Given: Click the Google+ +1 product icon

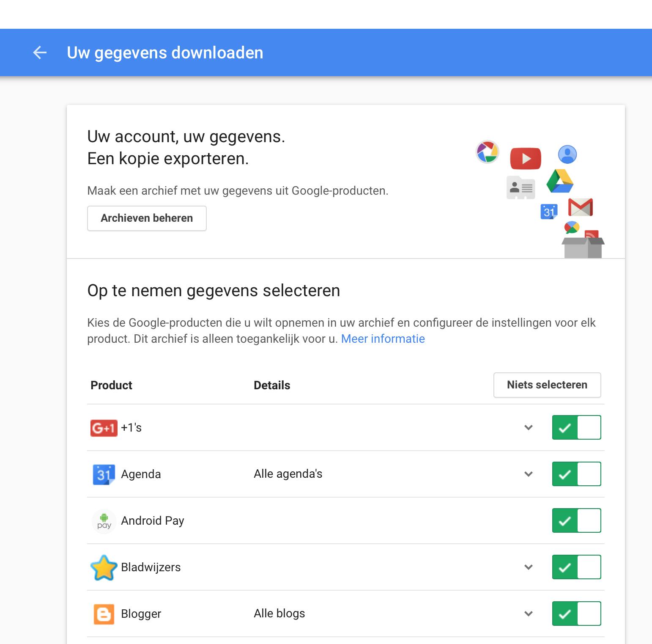Looking at the screenshot, I should tap(104, 428).
